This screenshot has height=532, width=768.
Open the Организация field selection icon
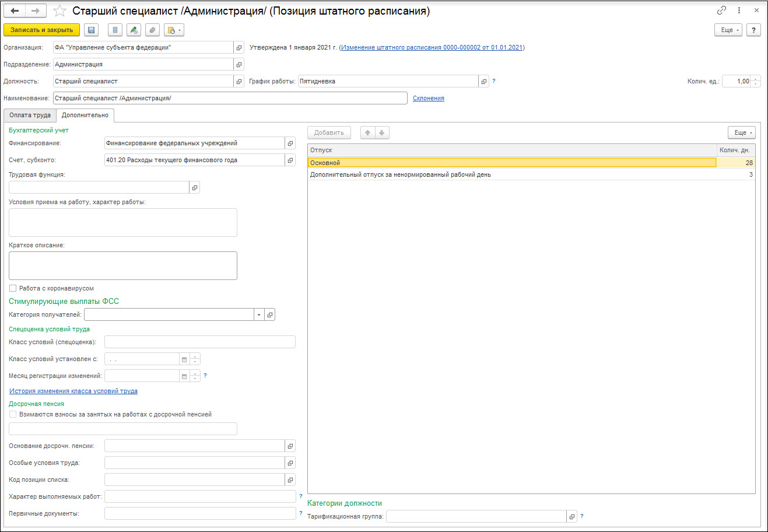[x=239, y=47]
